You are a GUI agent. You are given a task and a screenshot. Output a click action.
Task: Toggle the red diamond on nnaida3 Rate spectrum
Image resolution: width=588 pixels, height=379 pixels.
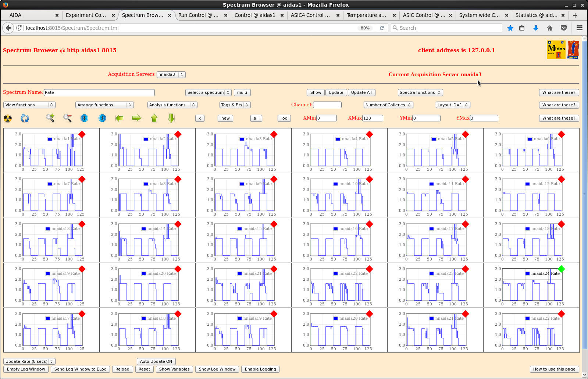point(274,134)
